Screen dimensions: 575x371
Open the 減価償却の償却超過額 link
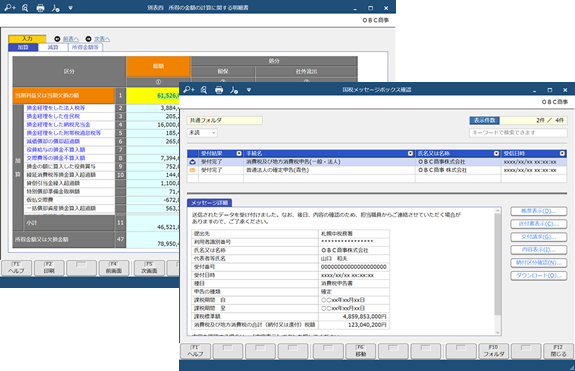click(x=53, y=142)
